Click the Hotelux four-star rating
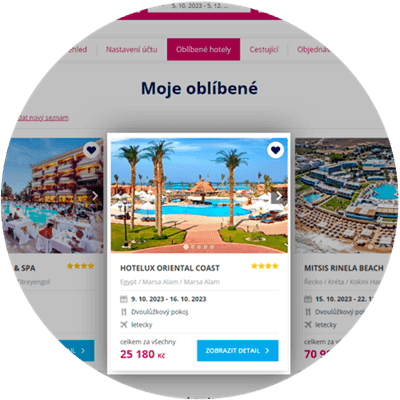Screen dimensions: 400x400 pos(265,266)
